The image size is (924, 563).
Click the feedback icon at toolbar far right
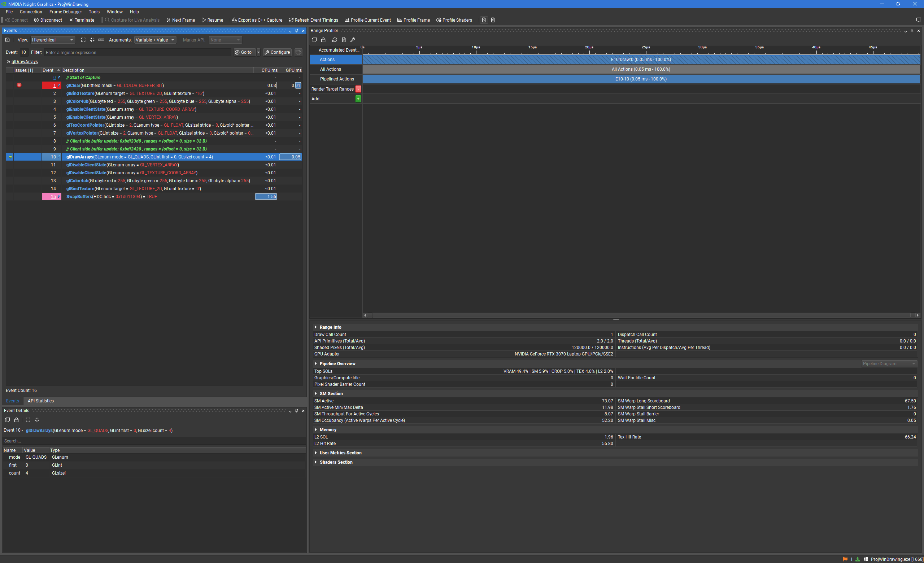coord(918,20)
